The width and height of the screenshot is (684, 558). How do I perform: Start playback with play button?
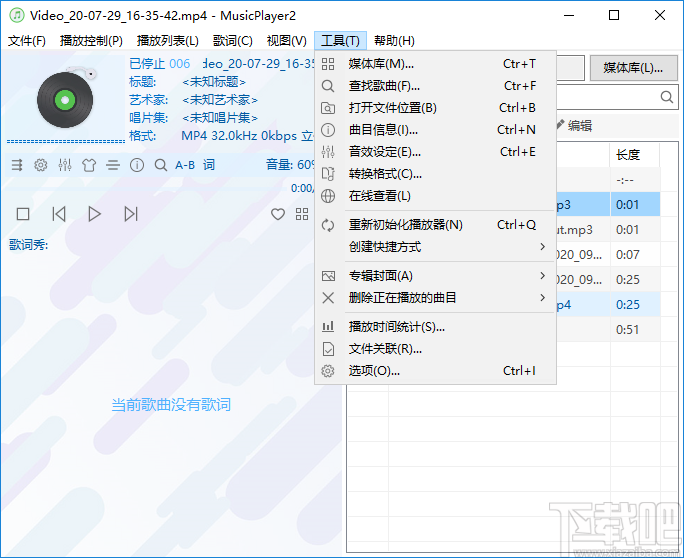click(95, 214)
